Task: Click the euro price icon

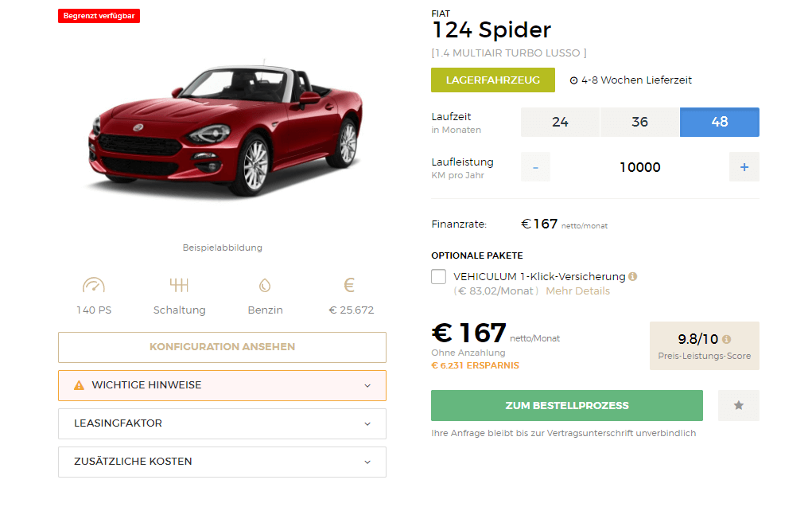Action: [350, 285]
